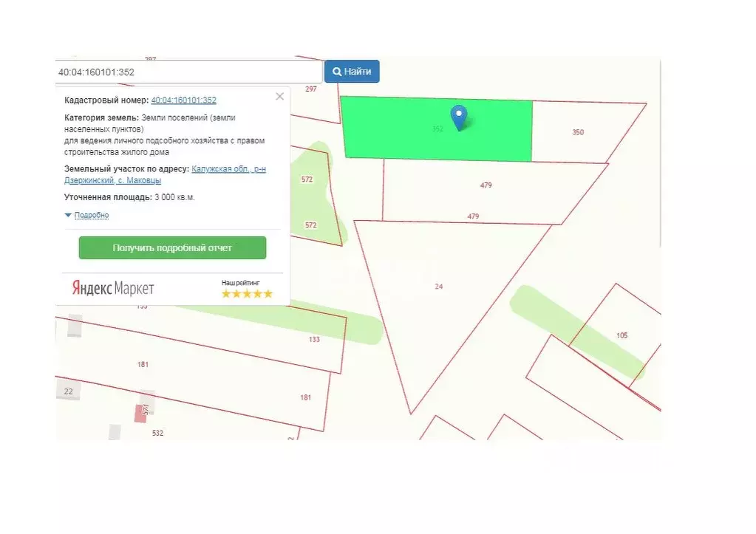Click the Наш рейтинг label
The height and width of the screenshot is (534, 756).
(240, 283)
